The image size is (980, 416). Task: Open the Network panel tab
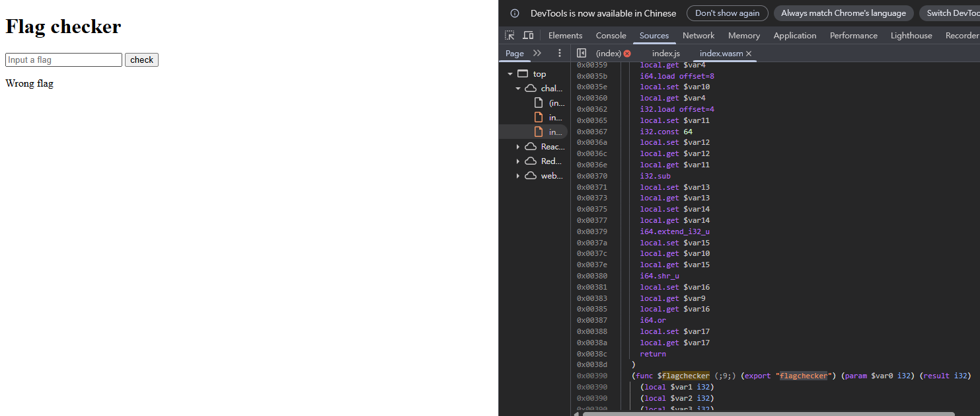698,36
